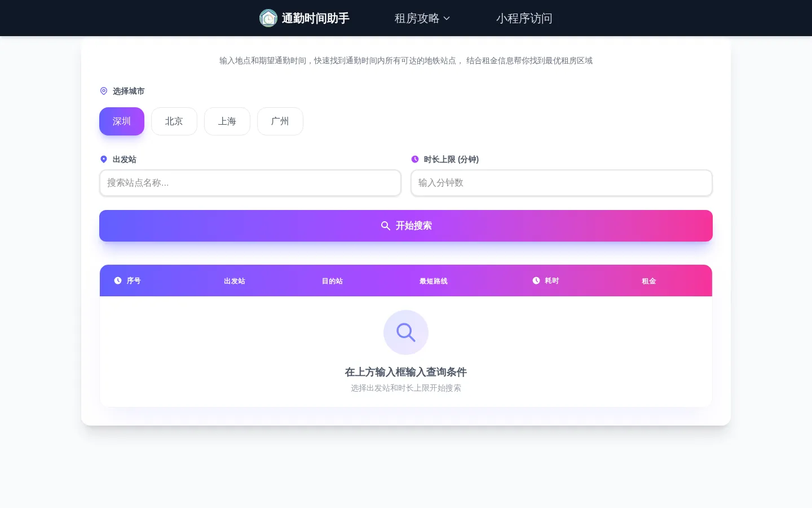Image resolution: width=812 pixels, height=508 pixels.
Task: Click the clock icon beside 耗时 header
Action: (536, 281)
